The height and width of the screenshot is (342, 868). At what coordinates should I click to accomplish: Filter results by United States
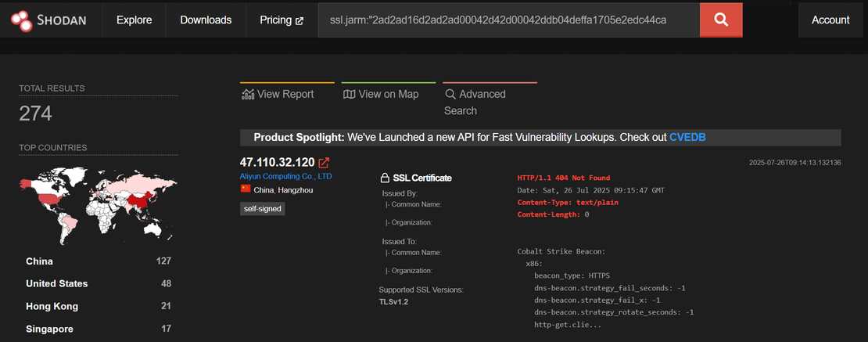pyautogui.click(x=56, y=283)
